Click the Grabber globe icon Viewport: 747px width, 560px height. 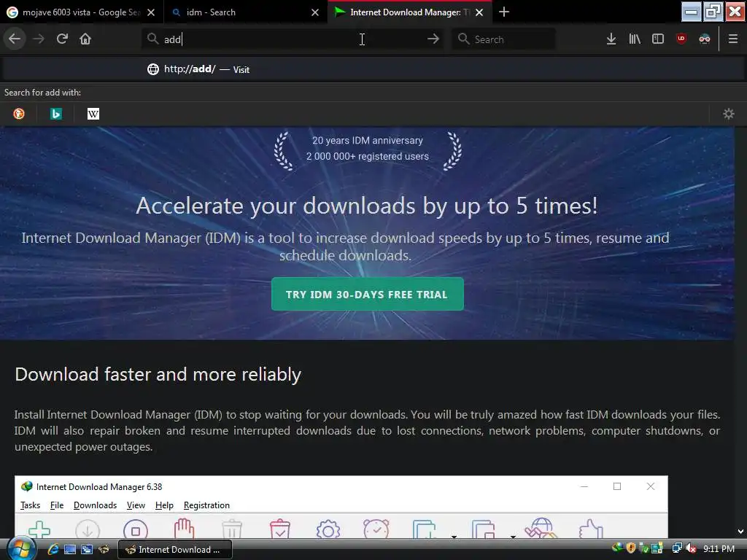541,529
